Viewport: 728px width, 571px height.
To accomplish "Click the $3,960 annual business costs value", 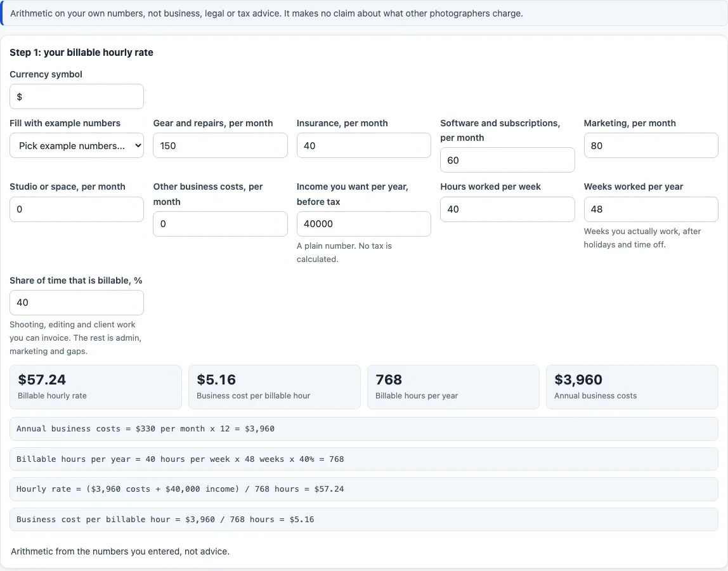I will pyautogui.click(x=578, y=379).
